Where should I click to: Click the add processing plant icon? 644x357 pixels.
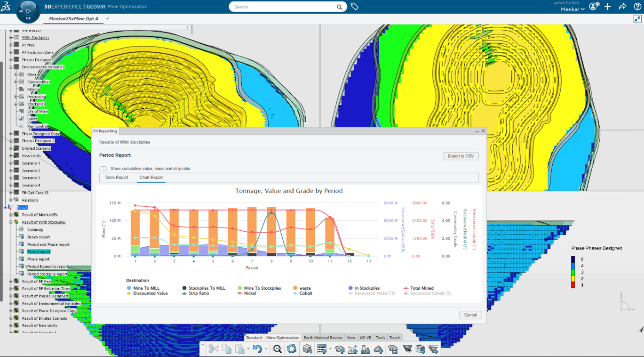pos(366,349)
